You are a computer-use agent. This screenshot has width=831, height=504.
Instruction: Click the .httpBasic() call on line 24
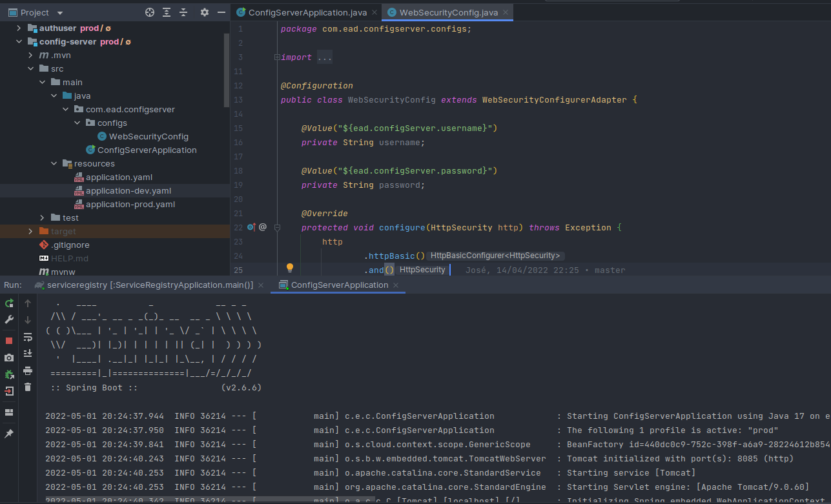(395, 256)
